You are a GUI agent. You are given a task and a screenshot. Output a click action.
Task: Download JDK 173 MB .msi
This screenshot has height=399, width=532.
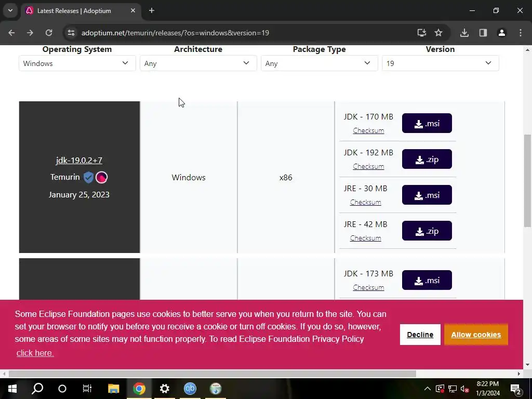point(427,280)
